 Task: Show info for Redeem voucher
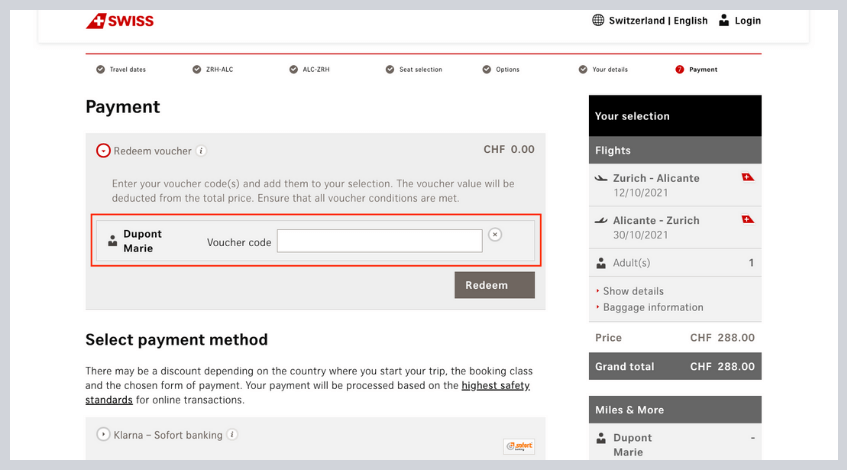201,151
